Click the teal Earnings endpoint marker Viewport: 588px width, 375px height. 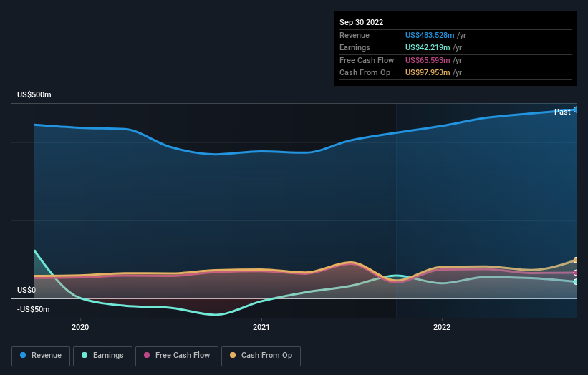pyautogui.click(x=576, y=282)
